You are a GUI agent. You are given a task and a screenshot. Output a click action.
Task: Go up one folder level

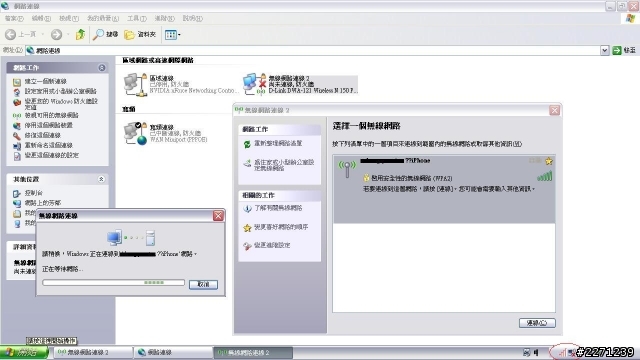pyautogui.click(x=80, y=35)
